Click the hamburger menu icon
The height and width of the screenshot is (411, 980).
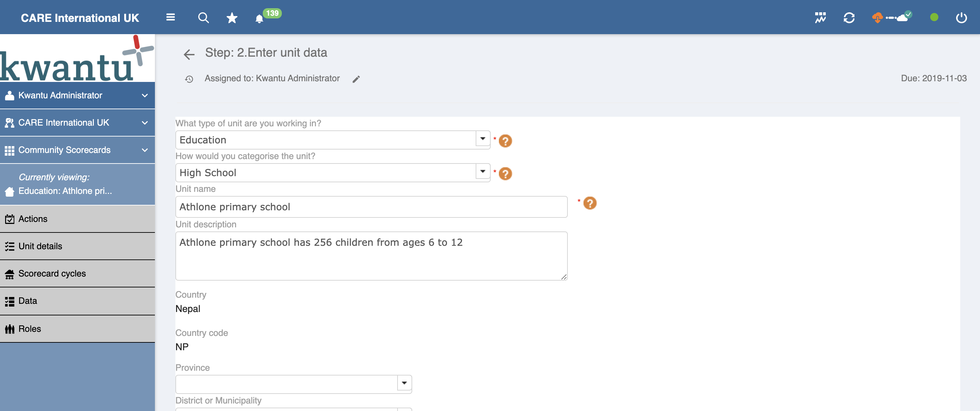pos(170,17)
